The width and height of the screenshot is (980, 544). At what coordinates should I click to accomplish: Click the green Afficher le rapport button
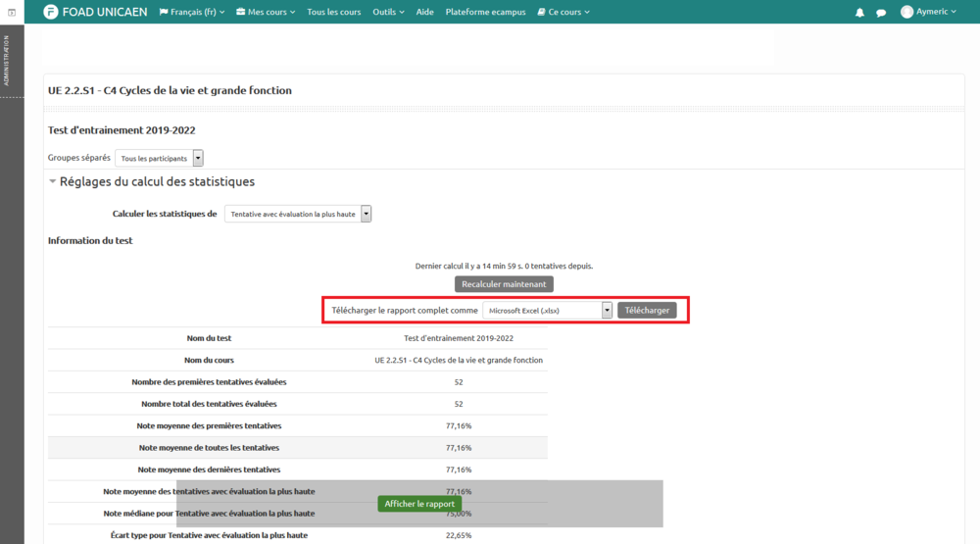tap(419, 504)
